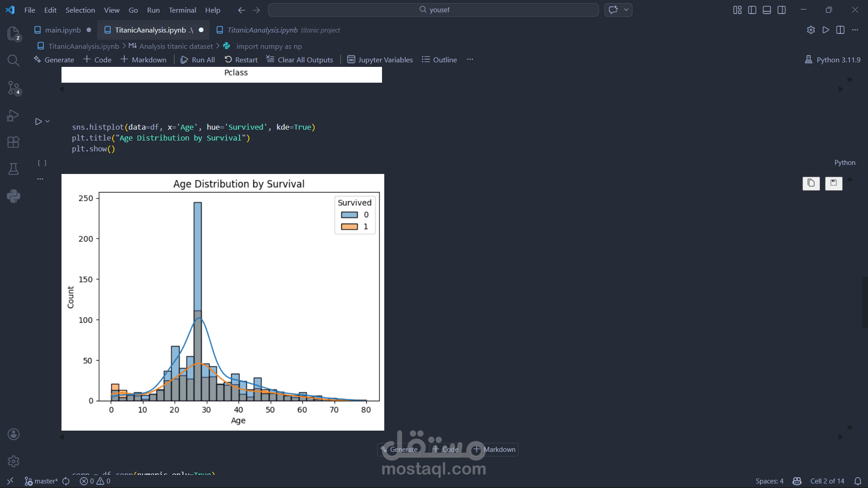Image resolution: width=868 pixels, height=488 pixels.
Task: Open Source Control view icon
Action: tap(14, 88)
